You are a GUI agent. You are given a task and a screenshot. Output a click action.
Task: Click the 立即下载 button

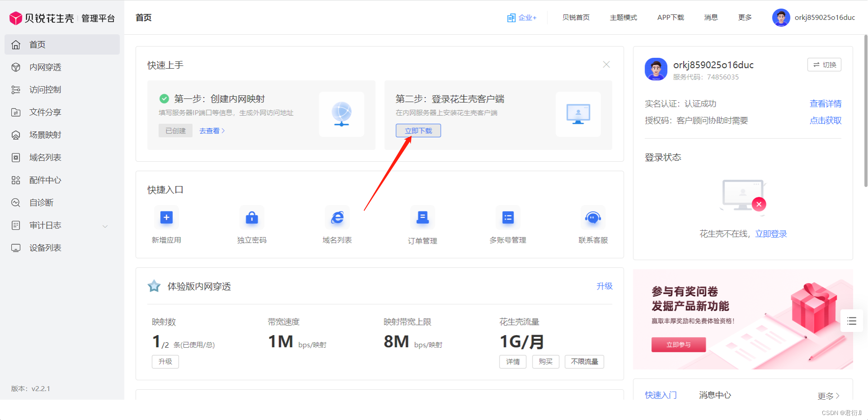[418, 131]
